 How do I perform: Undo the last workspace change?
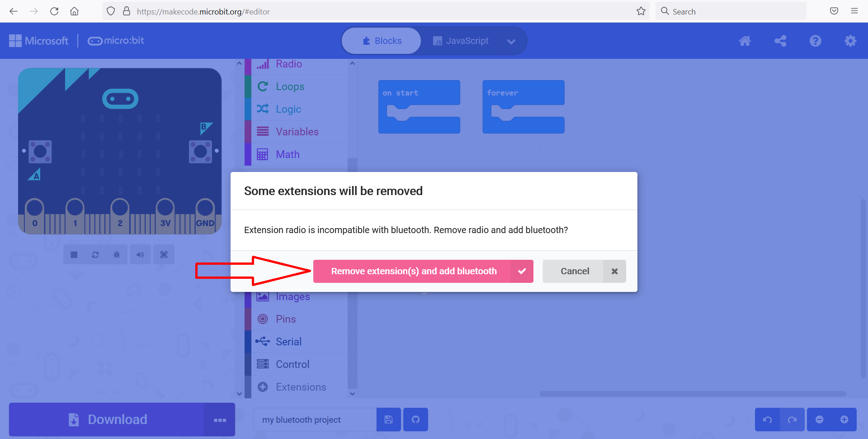pos(767,420)
